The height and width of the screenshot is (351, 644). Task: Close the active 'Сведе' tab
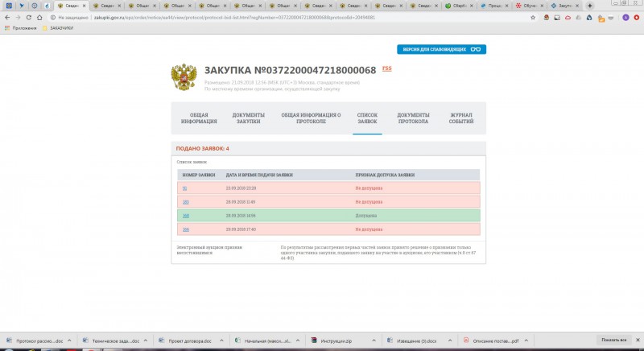pyautogui.click(x=84, y=6)
